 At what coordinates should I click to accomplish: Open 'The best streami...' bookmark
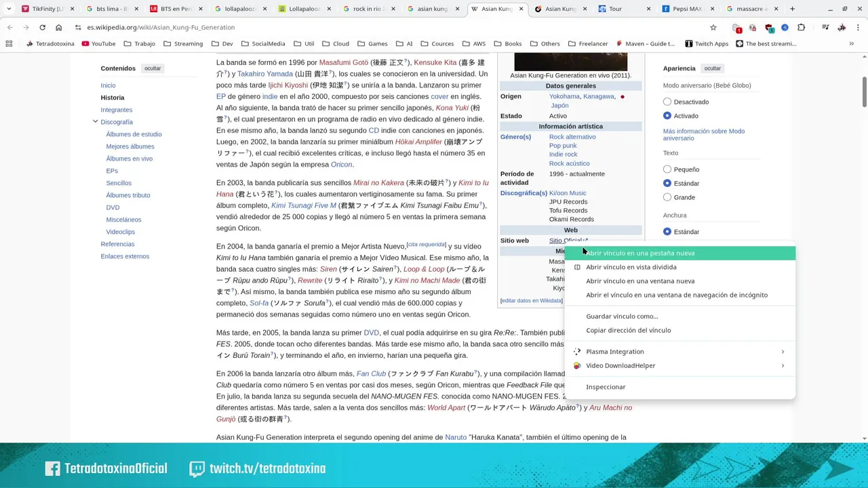point(765,43)
